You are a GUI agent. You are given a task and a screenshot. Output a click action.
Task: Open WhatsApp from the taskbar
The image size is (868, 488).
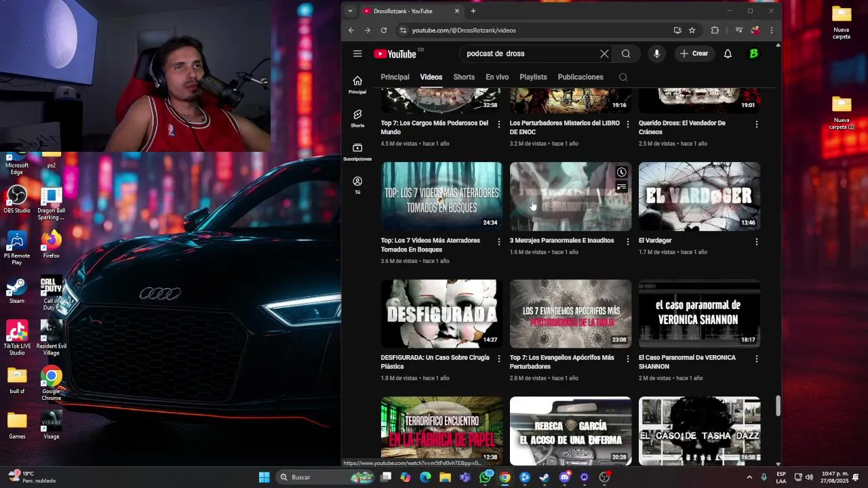(485, 477)
